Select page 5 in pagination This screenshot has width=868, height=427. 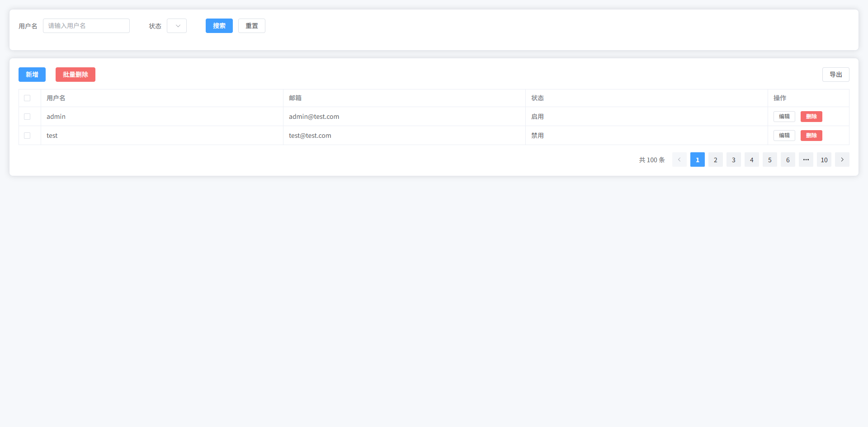[769, 160]
